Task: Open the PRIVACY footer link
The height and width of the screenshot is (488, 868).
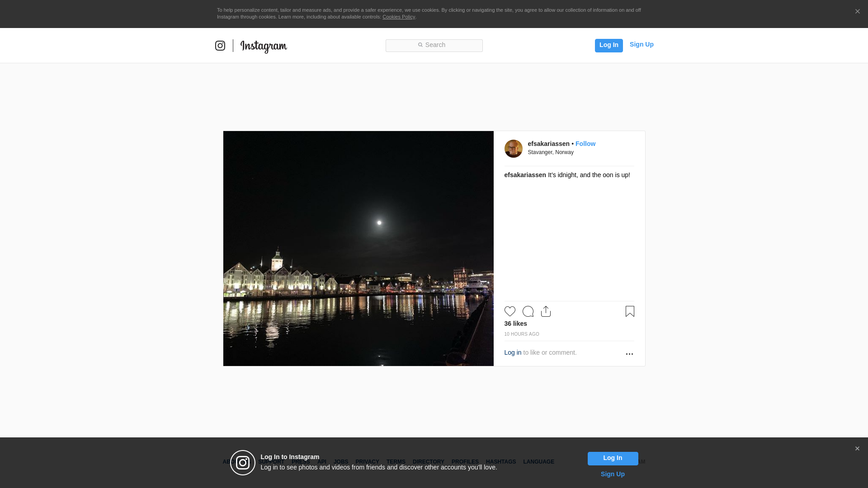Action: coord(367,462)
